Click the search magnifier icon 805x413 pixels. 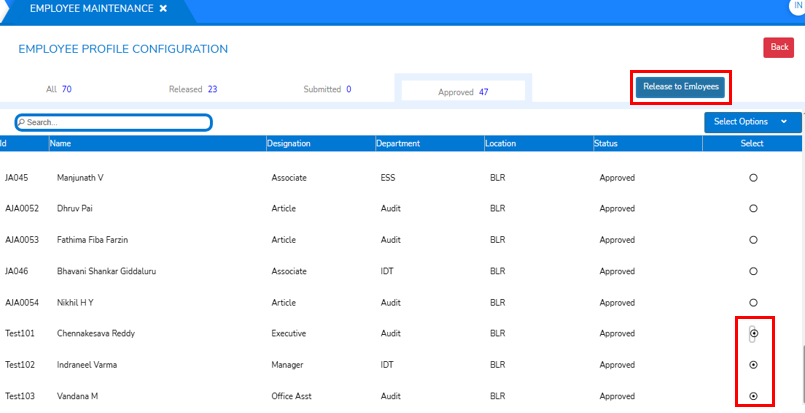(21, 122)
